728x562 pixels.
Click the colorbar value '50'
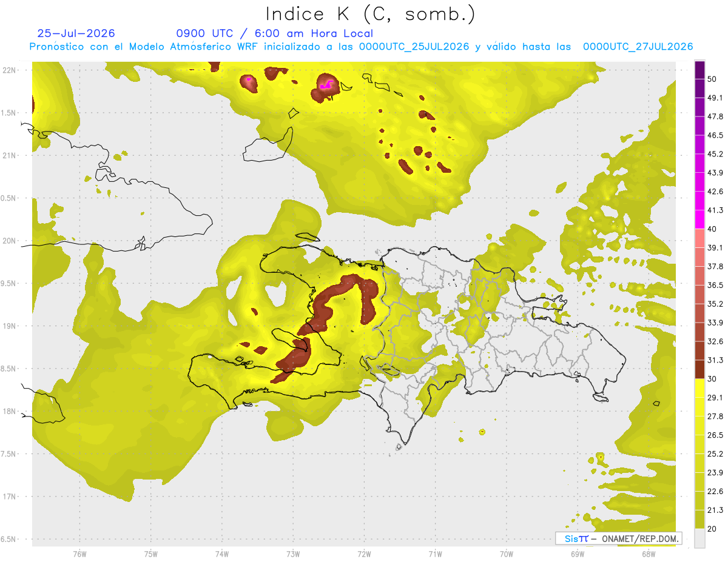click(x=712, y=79)
